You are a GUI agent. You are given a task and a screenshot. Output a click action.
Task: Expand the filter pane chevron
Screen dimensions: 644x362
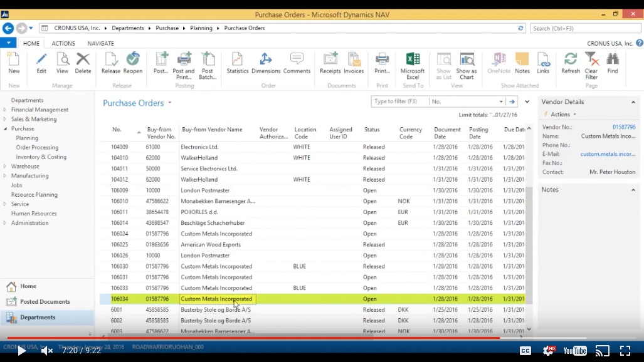pos(527,101)
